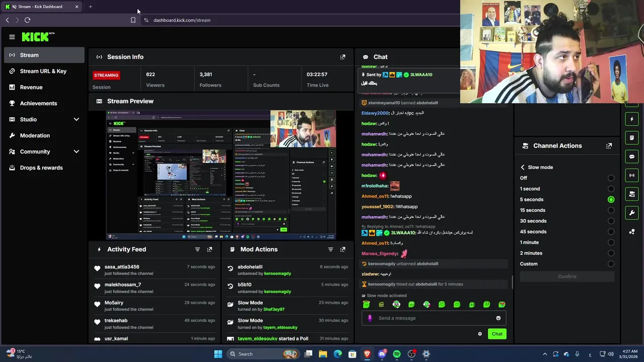Bookmark this page in the browser
Screen dimensions: 644x362
click(133, 20)
